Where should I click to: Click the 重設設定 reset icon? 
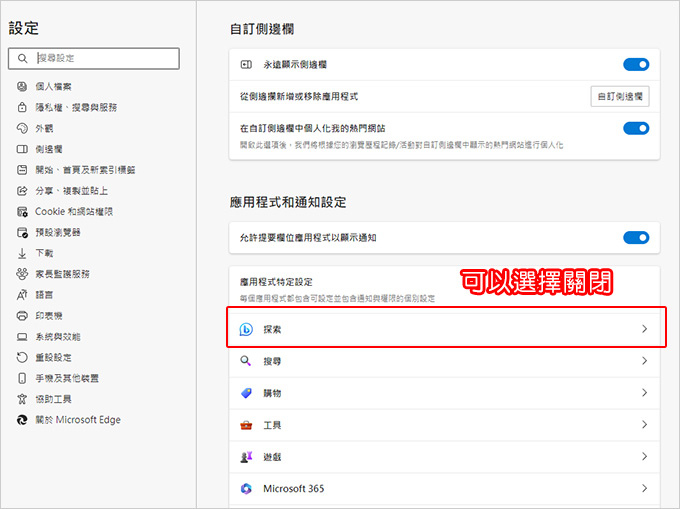pyautogui.click(x=22, y=357)
